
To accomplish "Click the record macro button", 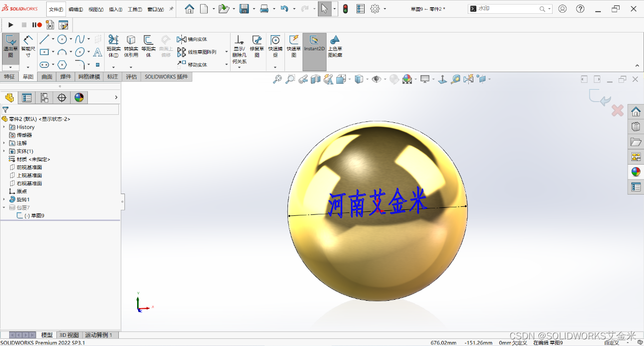I will click(37, 25).
